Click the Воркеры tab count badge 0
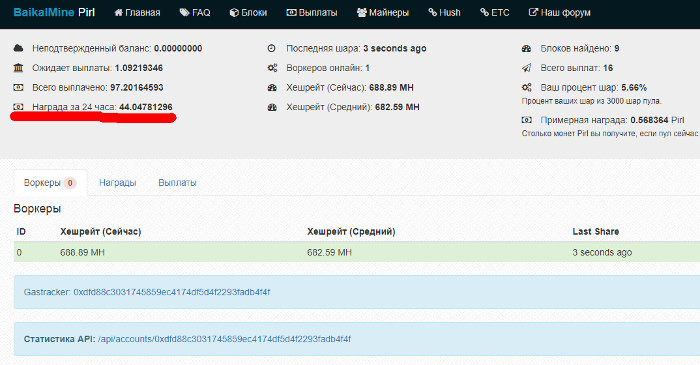Viewport: 700px width, 365px height. click(70, 183)
